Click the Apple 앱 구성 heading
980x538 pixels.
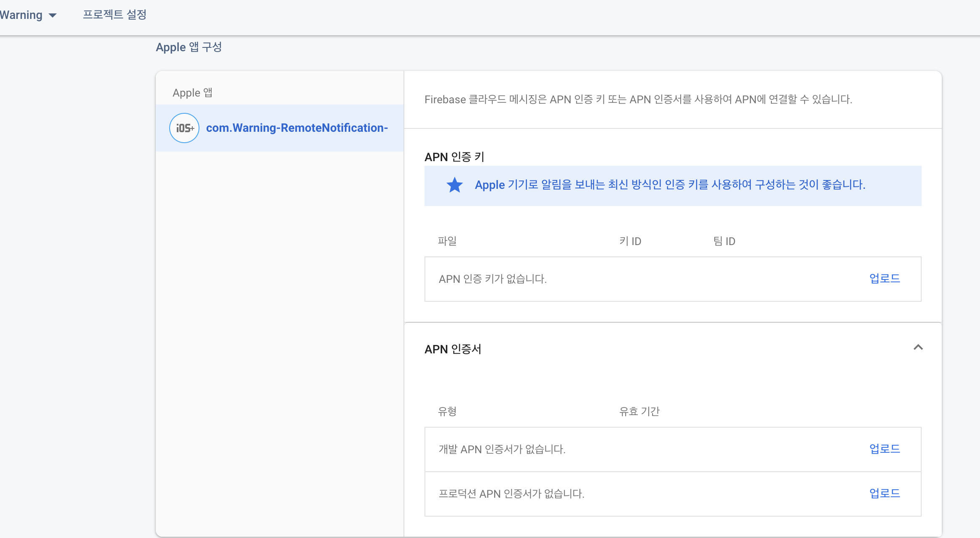pyautogui.click(x=189, y=47)
